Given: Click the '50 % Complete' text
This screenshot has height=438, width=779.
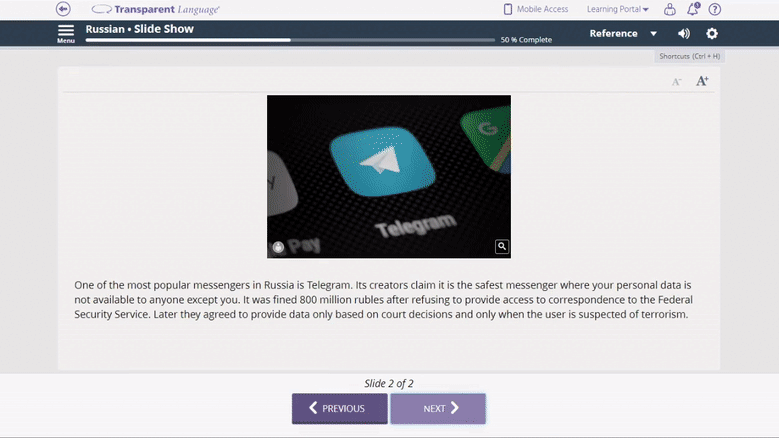Looking at the screenshot, I should (526, 40).
